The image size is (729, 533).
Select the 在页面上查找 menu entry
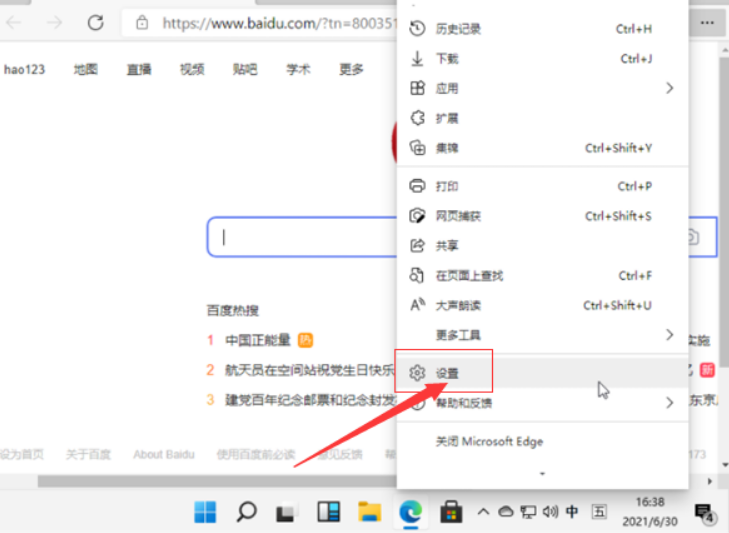coord(542,275)
